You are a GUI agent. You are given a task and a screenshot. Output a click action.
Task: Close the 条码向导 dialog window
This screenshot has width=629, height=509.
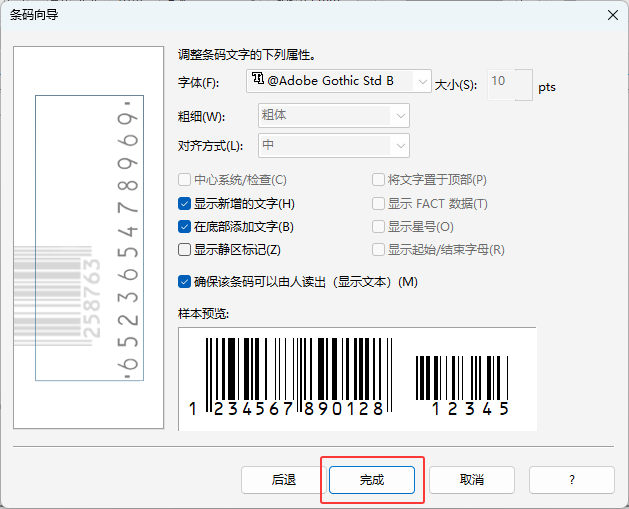613,15
